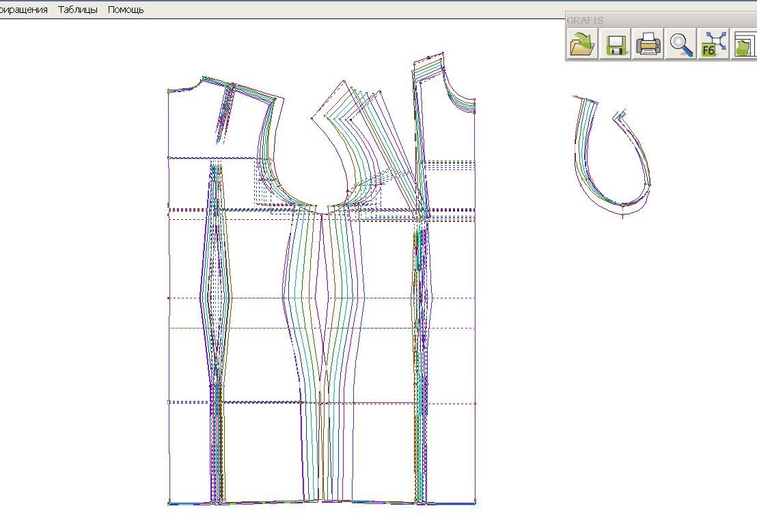This screenshot has height=532, width=757.
Task: Click the diamond-shaped waist dart in left panel
Action: pyautogui.click(x=215, y=297)
